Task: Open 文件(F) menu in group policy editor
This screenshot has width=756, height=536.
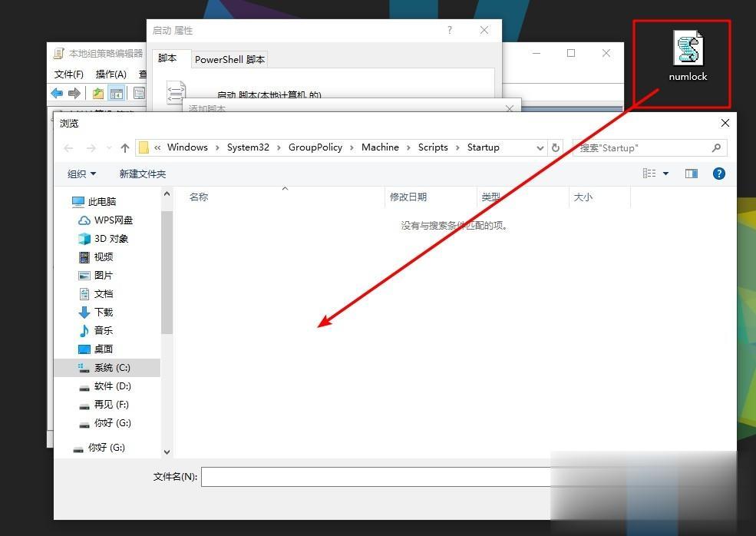Action: pyautogui.click(x=69, y=74)
